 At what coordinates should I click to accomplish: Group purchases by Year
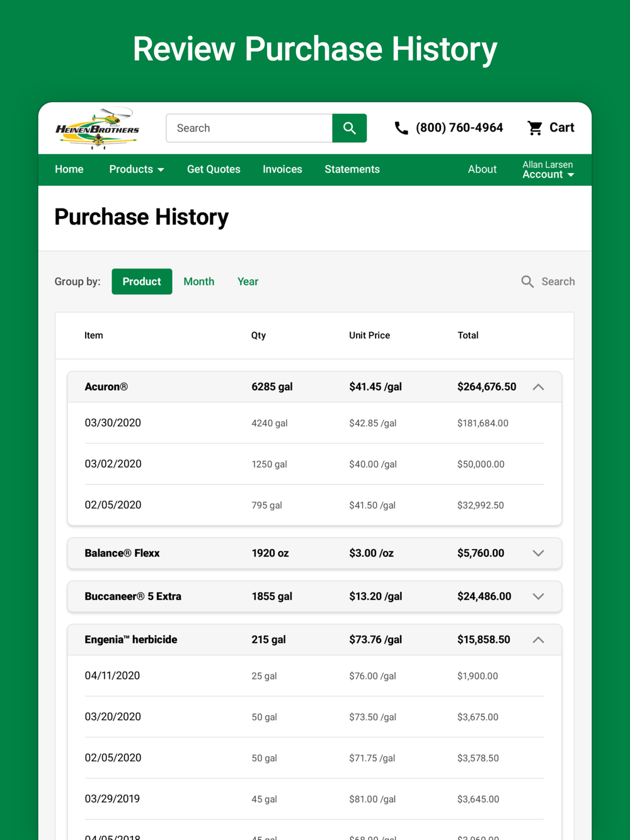(248, 281)
